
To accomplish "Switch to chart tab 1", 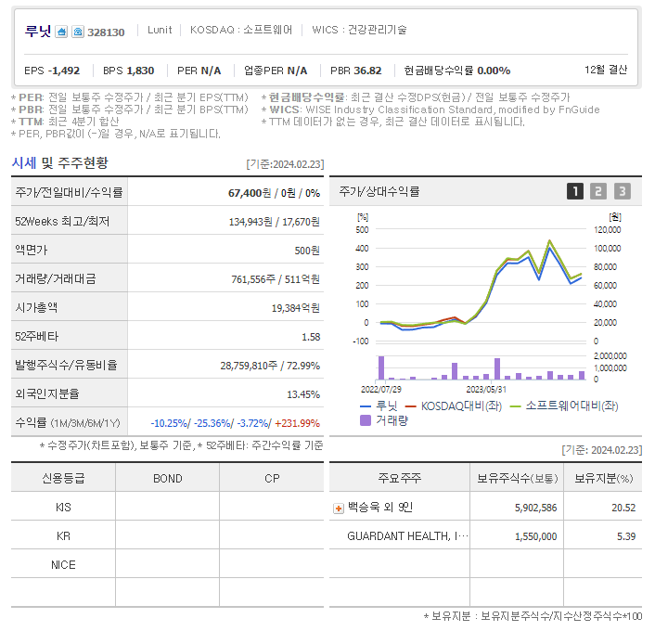I will (x=575, y=191).
